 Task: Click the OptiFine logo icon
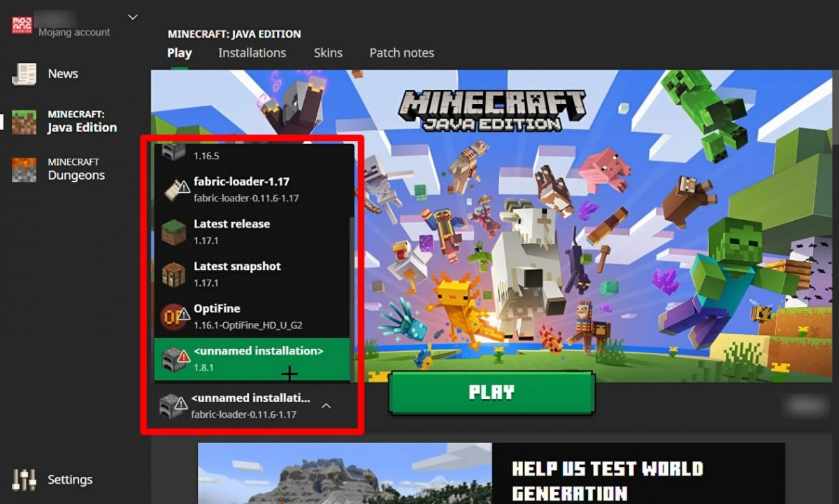(x=174, y=317)
